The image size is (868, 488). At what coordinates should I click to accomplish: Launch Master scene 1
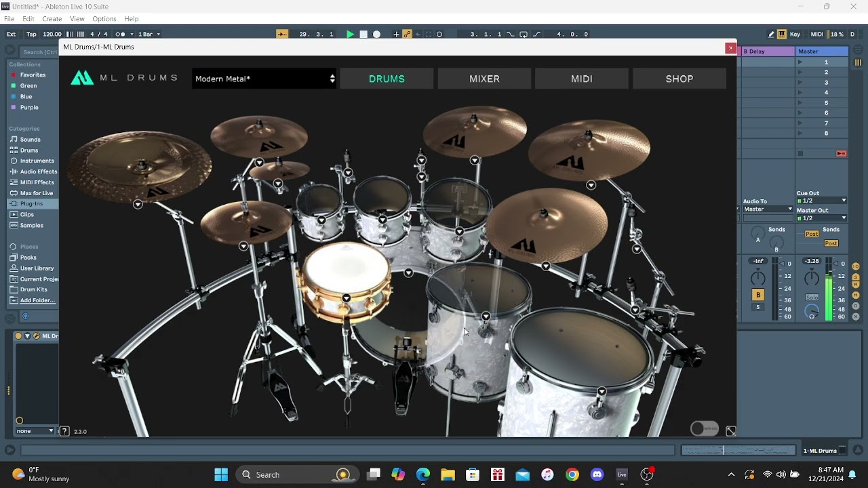tap(800, 62)
